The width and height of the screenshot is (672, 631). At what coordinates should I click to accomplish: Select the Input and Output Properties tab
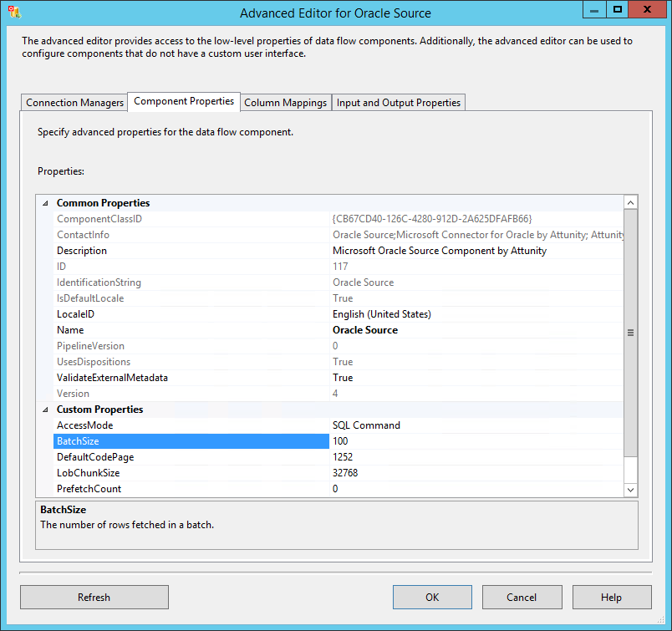click(399, 102)
